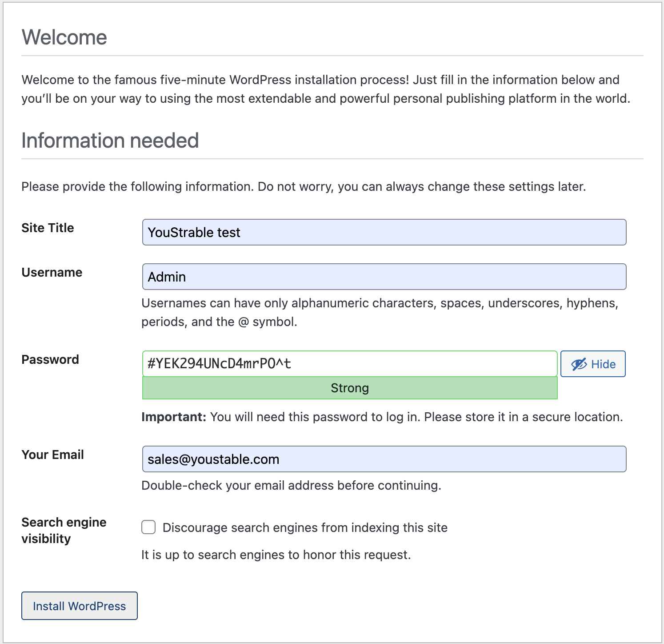Screen dimensions: 664x644
Task: Click the Password label
Action: point(50,359)
